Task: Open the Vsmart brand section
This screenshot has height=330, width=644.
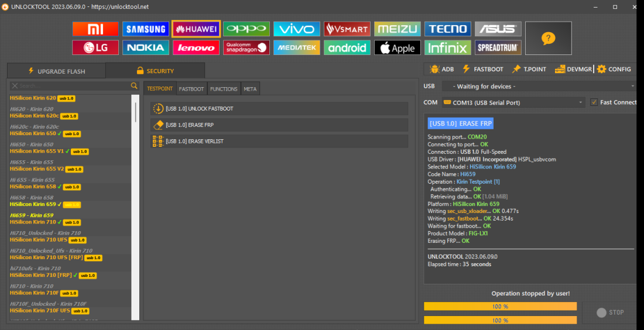Action: [x=347, y=29]
